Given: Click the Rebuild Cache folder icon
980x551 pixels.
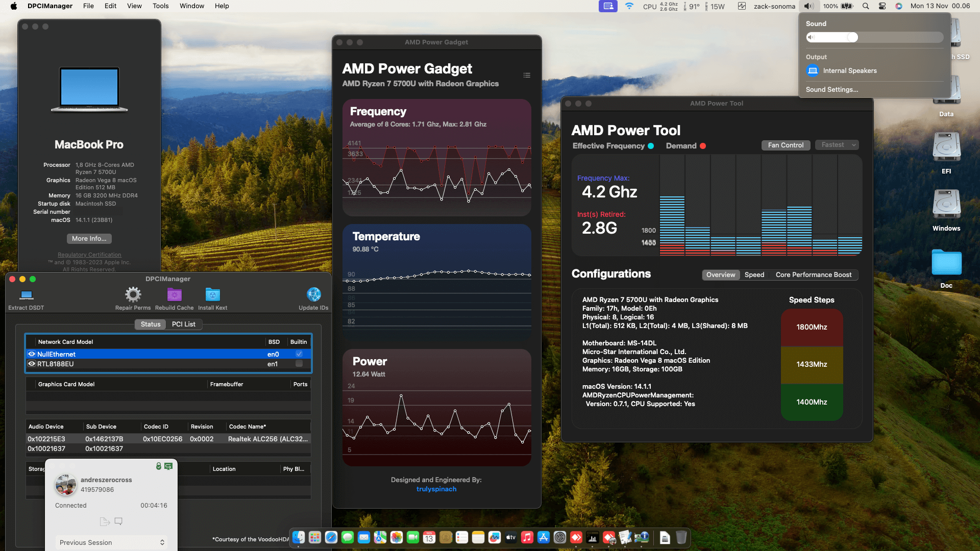Looking at the screenshot, I should pyautogui.click(x=175, y=294).
